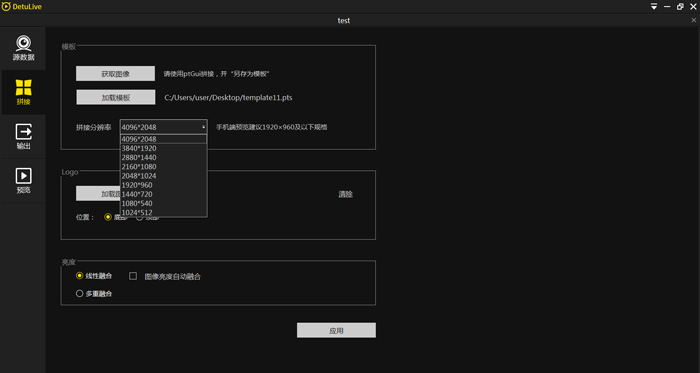Click the 应用 apply button
The height and width of the screenshot is (373, 700).
336,331
